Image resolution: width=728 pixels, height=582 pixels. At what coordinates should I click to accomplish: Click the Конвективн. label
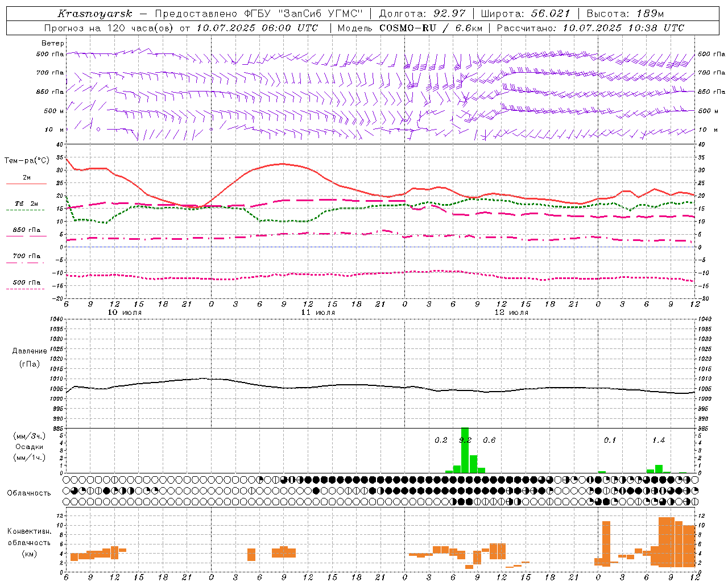(x=30, y=531)
